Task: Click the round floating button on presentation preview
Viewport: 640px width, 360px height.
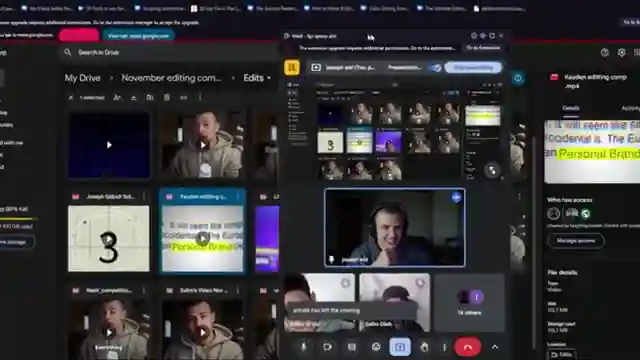Action: coord(492,170)
